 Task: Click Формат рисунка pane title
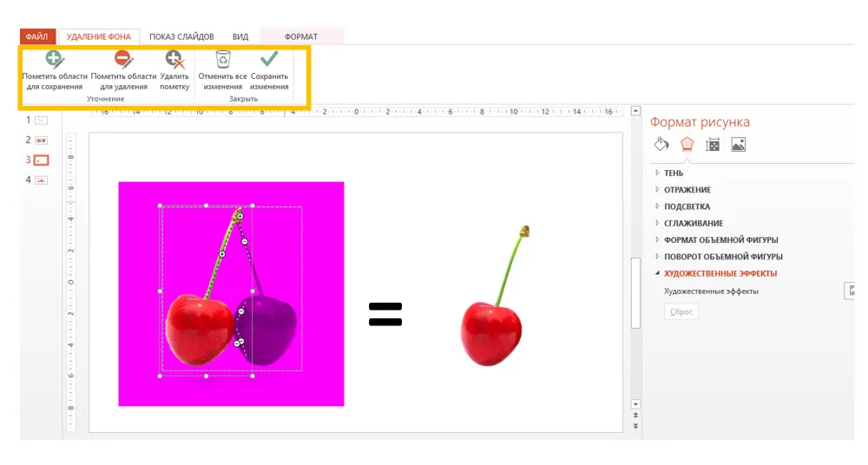(700, 122)
